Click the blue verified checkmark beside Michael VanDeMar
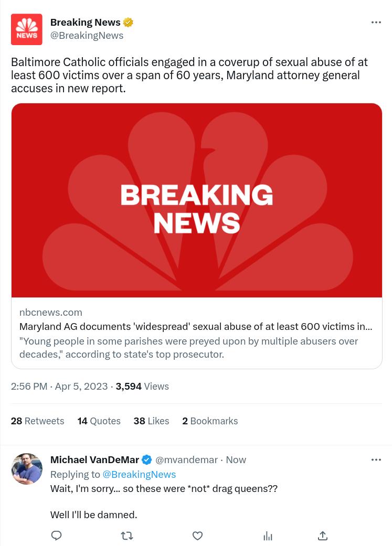 [146, 459]
